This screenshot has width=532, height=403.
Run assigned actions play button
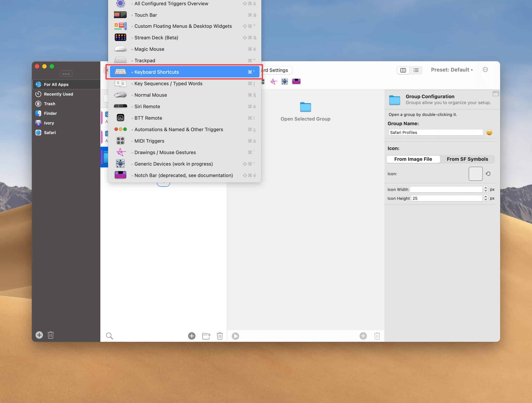point(235,336)
